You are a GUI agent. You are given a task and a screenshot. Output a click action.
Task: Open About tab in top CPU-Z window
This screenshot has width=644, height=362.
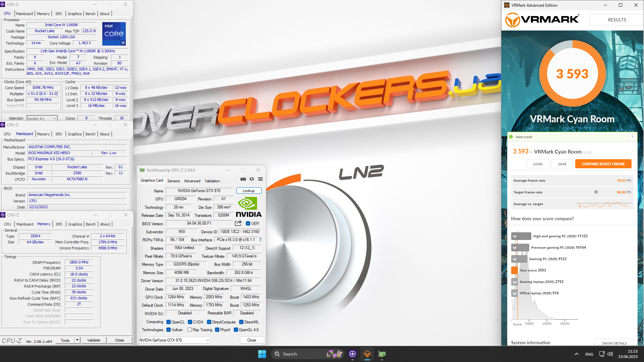coord(105,14)
